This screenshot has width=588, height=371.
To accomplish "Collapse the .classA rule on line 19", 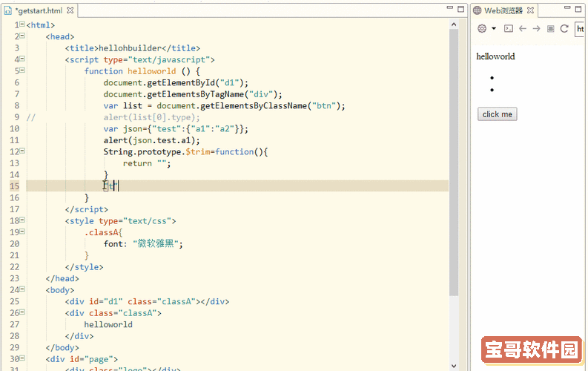I will click(x=22, y=232).
